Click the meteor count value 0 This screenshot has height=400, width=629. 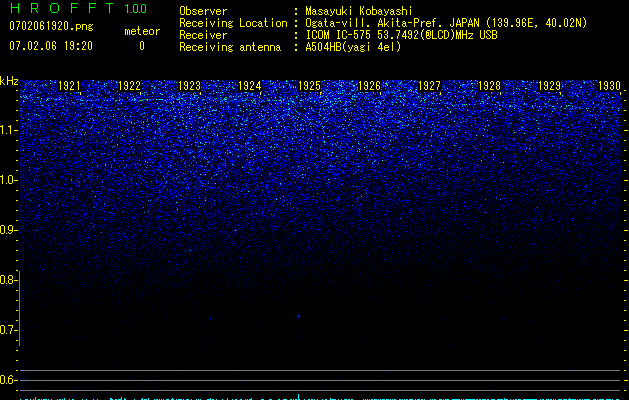(142, 46)
